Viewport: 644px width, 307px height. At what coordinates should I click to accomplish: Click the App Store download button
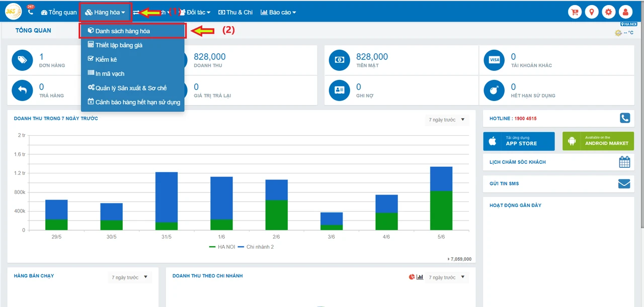(519, 141)
